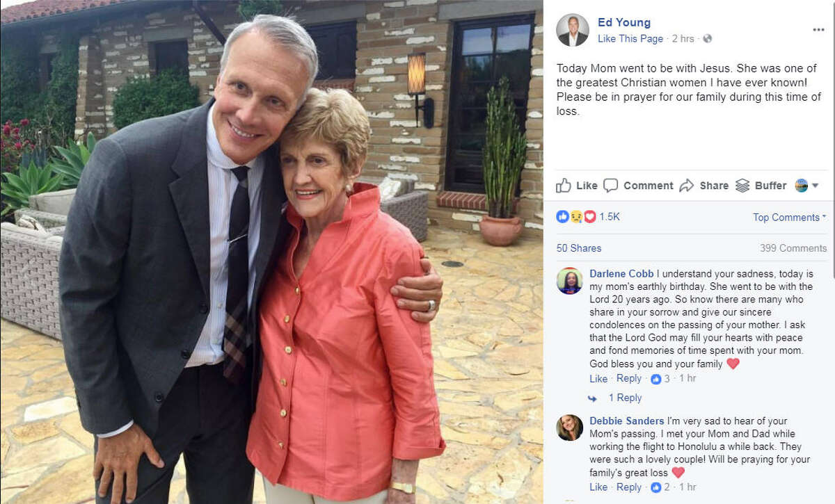Expand the 1 Reply thread under Darlene's comment

pos(624,398)
